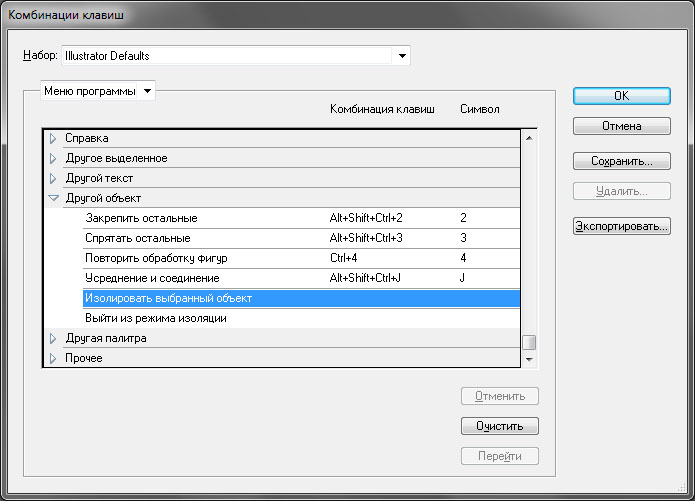The image size is (695, 501).
Task: Select the Прочее tree label
Action: click(x=84, y=358)
